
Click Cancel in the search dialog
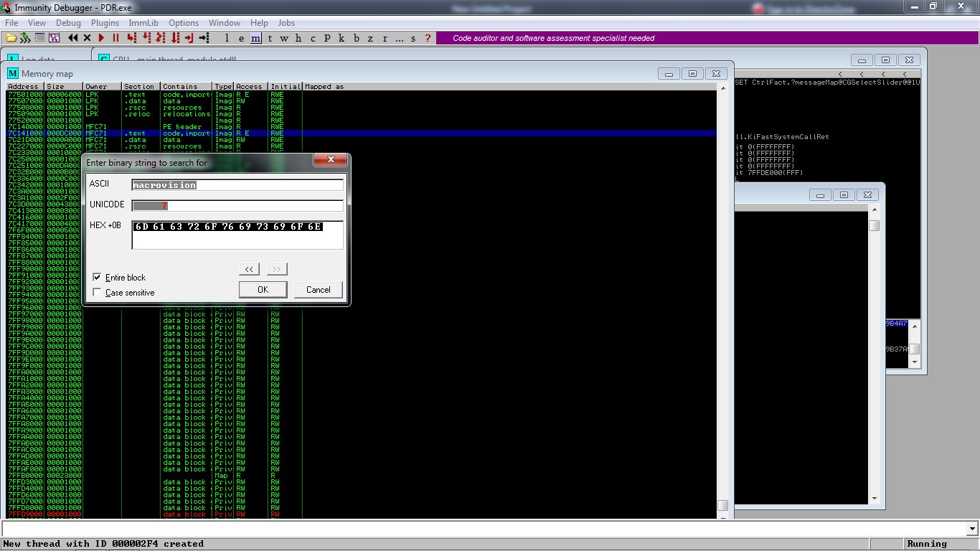[319, 290]
